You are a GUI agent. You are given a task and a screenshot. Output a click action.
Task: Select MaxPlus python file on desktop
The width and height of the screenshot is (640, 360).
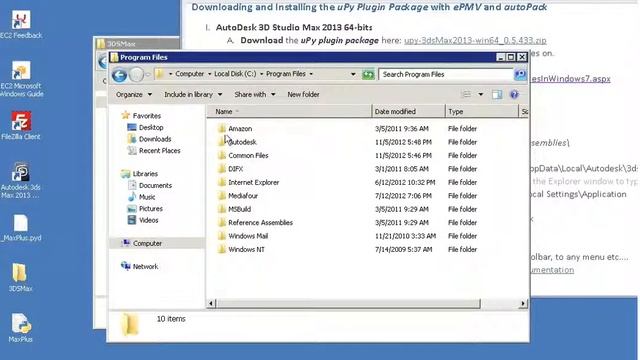[x=20, y=328]
